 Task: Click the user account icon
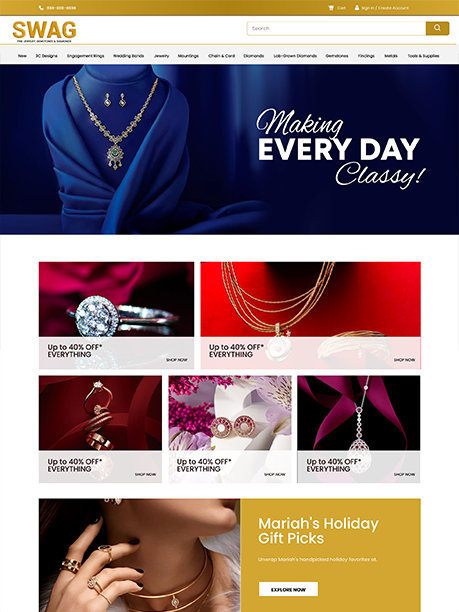[357, 8]
